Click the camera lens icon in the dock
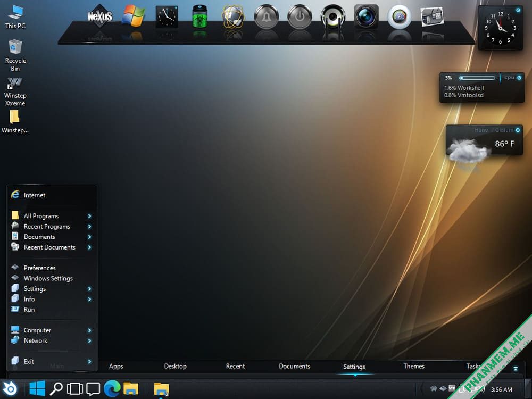The height and width of the screenshot is (399, 532). pyautogui.click(x=366, y=16)
